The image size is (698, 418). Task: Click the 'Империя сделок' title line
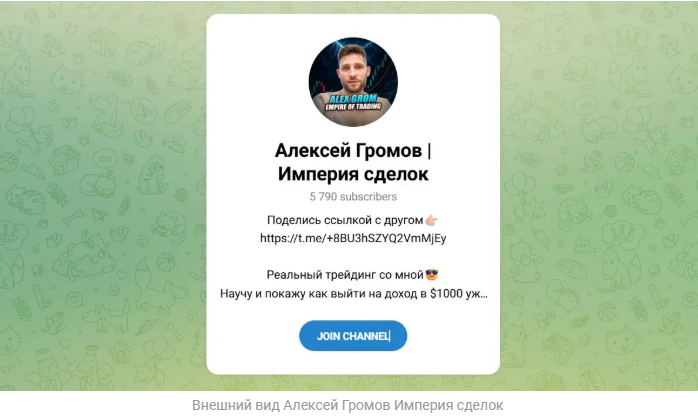pos(353,174)
